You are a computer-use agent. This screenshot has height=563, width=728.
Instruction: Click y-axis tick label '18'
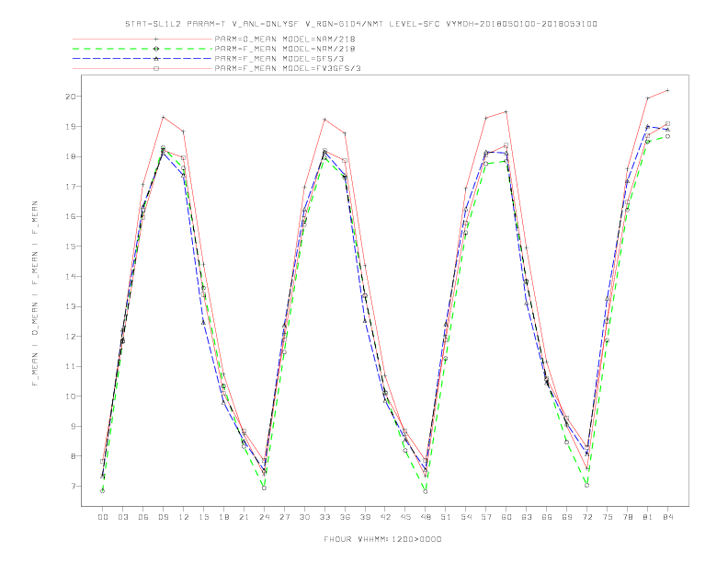pyautogui.click(x=71, y=156)
